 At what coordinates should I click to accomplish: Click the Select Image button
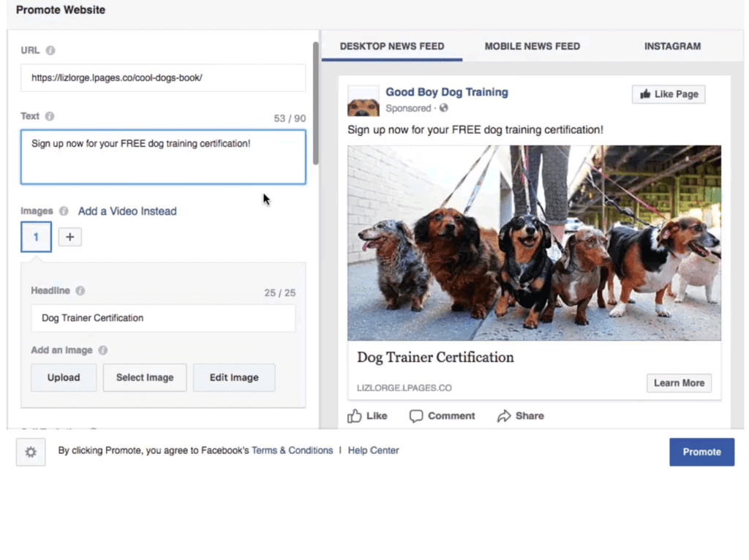[x=145, y=377]
